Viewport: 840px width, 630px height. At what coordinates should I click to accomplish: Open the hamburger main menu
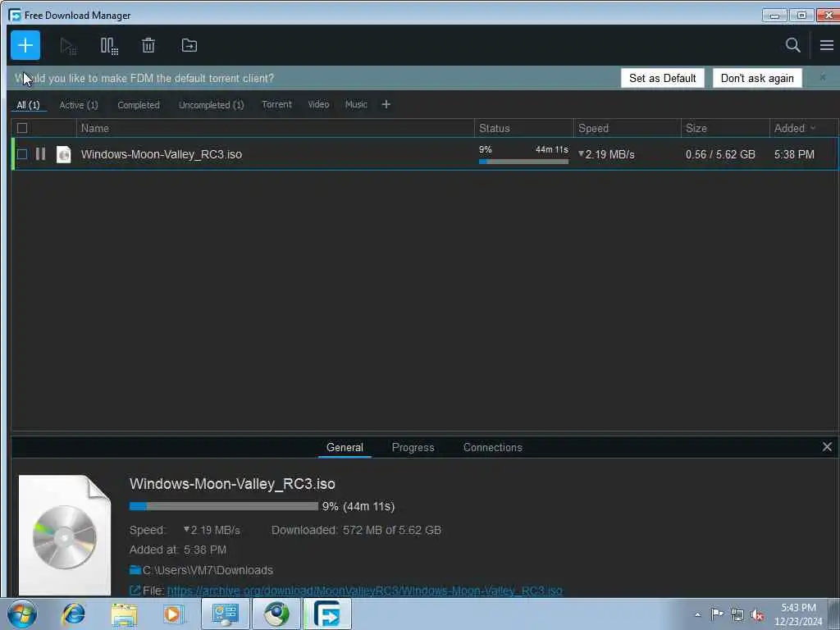pos(826,45)
